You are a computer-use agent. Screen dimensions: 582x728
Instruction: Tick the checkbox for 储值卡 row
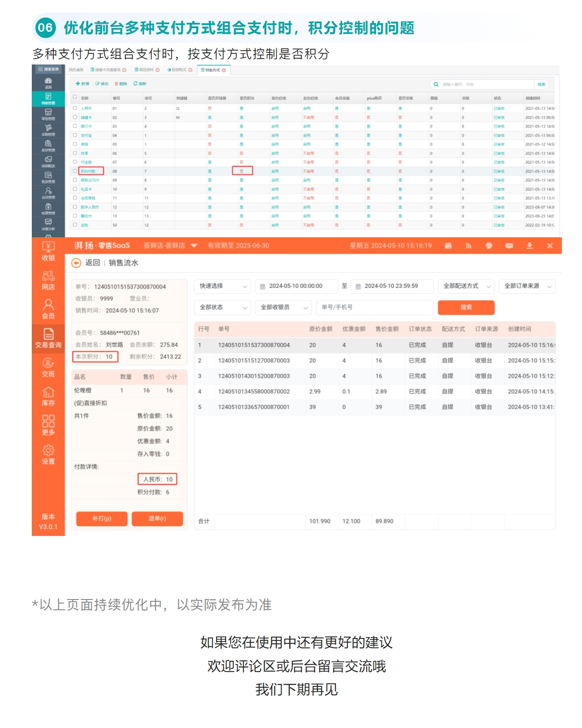pos(75,117)
